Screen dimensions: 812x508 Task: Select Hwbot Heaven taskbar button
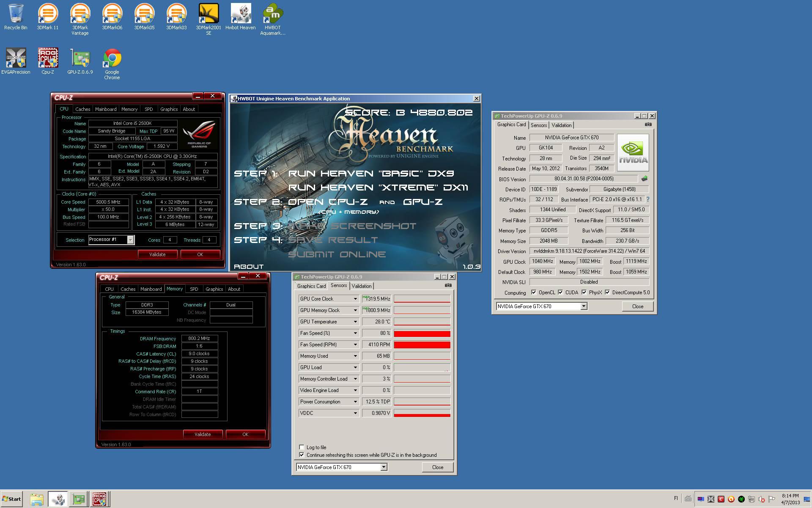click(58, 499)
